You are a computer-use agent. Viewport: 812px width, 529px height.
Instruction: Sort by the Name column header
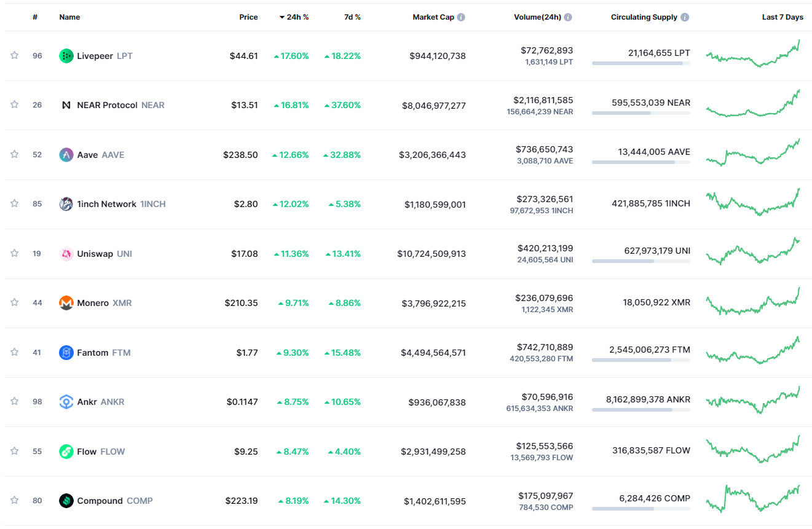pos(69,17)
